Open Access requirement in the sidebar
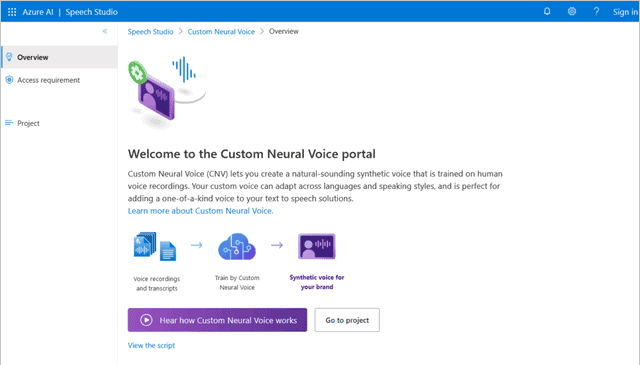 coord(60,80)
